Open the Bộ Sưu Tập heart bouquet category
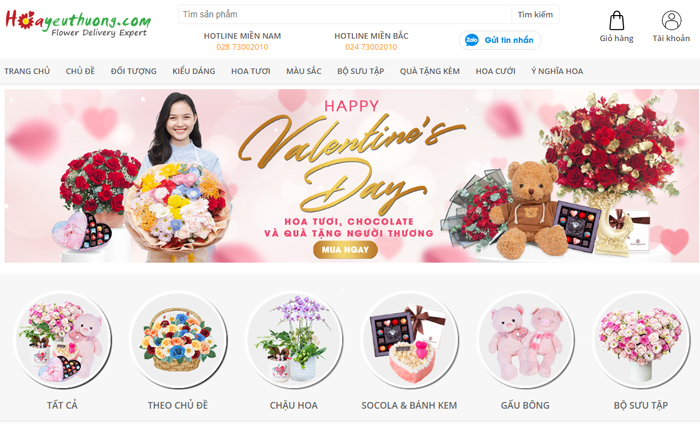This screenshot has width=700, height=423. pos(641,340)
